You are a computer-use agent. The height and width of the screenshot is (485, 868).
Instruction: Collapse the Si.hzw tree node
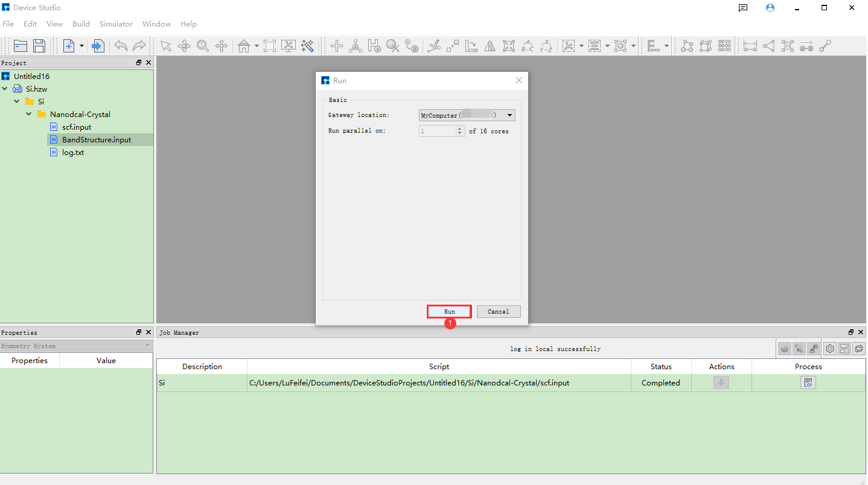point(5,89)
